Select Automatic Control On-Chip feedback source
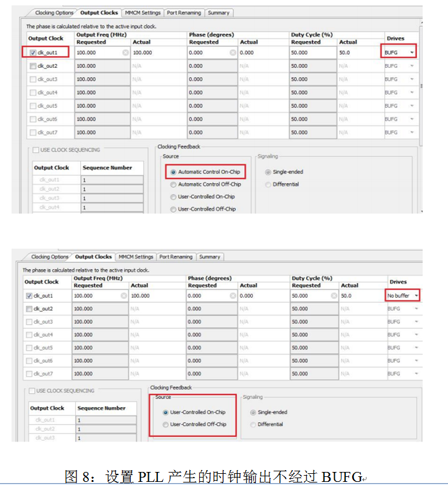The width and height of the screenshot is (448, 485). pyautogui.click(x=174, y=172)
